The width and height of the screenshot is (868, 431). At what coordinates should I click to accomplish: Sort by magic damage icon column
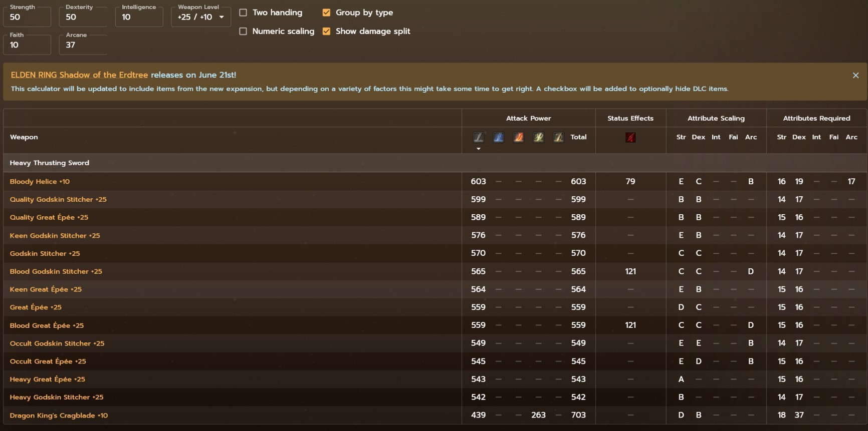[x=499, y=137]
